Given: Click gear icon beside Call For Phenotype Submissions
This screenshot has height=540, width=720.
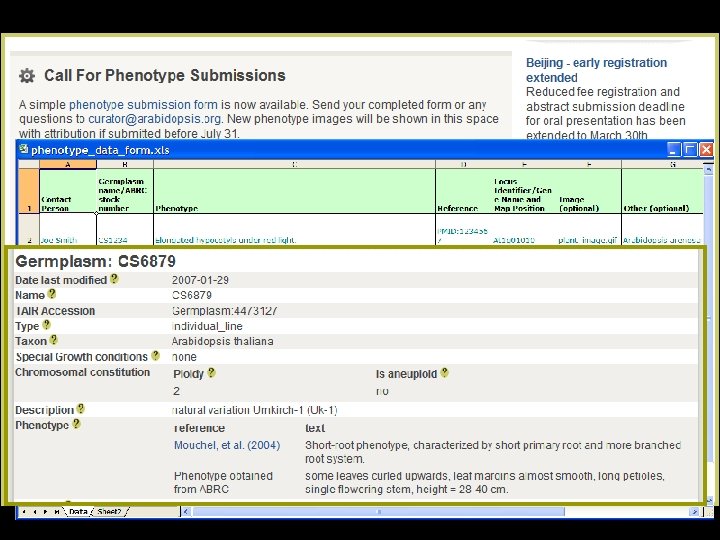Looking at the screenshot, I should (27, 76).
